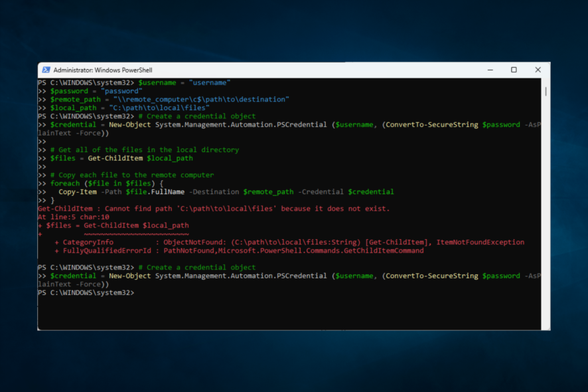
Task: Click the green comment about creating credential object
Action: [199, 116]
